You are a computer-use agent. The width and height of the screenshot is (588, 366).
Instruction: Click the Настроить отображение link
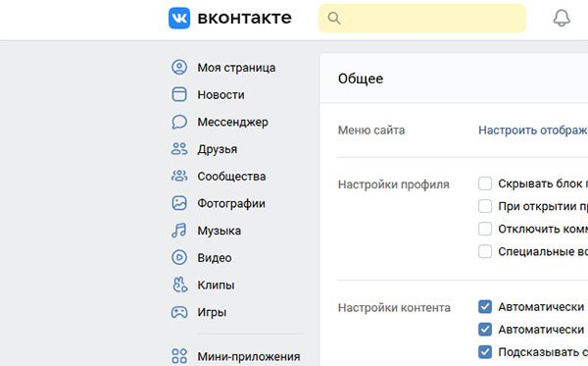tap(533, 131)
